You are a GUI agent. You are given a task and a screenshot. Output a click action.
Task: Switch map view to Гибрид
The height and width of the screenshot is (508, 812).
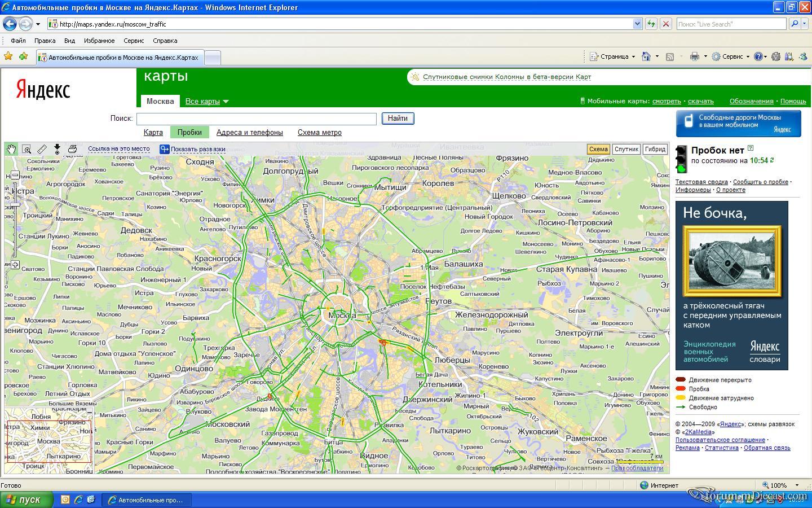pyautogui.click(x=655, y=149)
